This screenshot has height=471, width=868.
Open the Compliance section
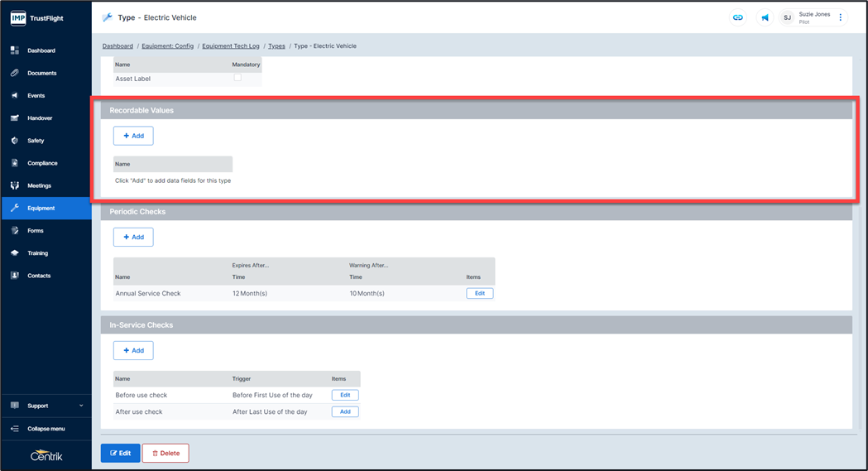tap(42, 163)
